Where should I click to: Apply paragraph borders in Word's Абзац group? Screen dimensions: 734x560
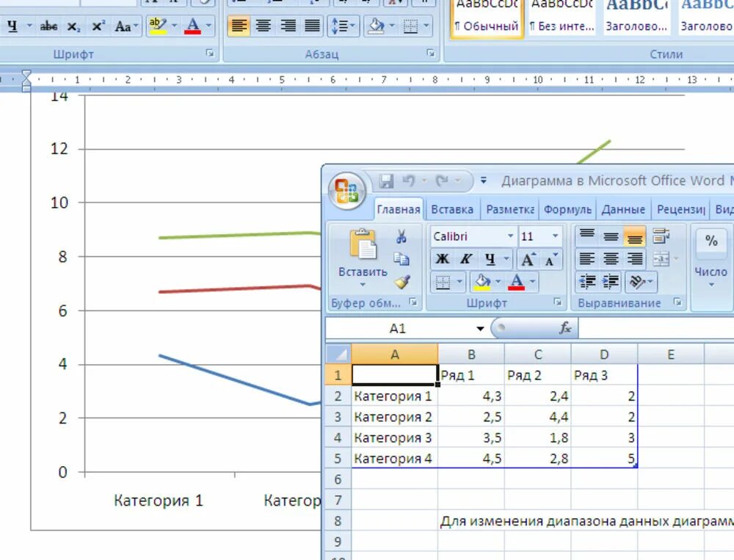tap(410, 26)
